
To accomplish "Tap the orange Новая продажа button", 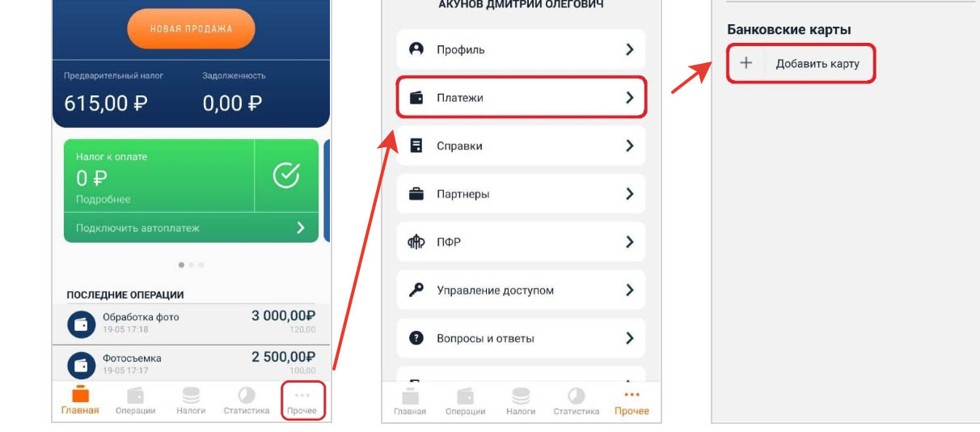I will click(191, 29).
